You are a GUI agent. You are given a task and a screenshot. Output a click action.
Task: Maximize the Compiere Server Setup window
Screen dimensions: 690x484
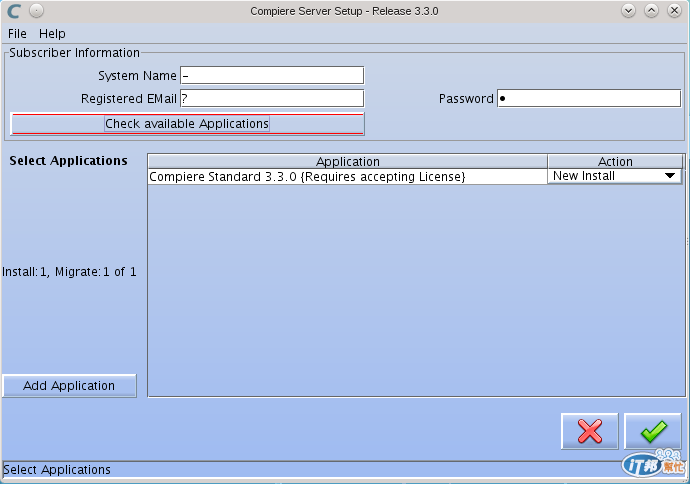[651, 11]
